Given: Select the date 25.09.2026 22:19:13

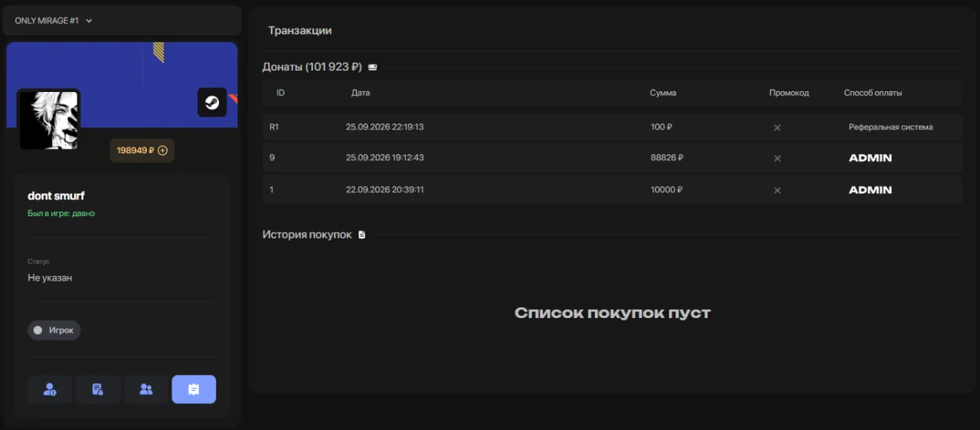Looking at the screenshot, I should (x=384, y=127).
